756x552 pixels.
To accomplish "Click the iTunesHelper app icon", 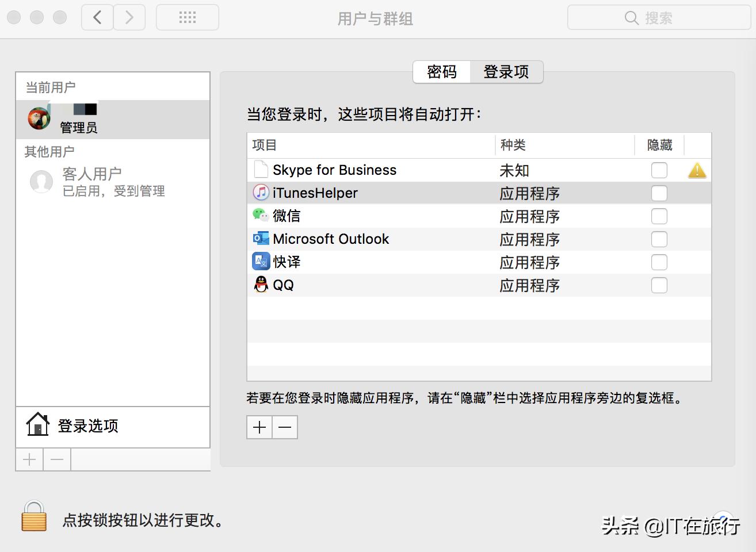I will point(261,193).
